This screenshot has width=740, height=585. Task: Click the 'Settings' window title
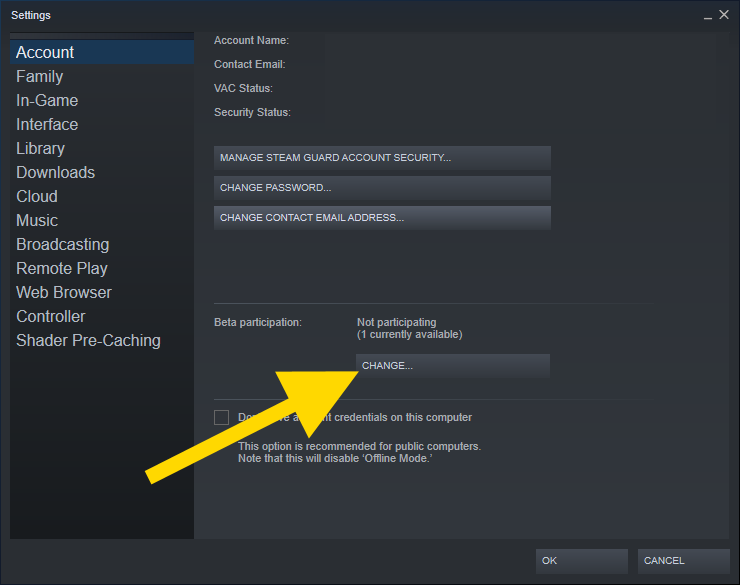pyautogui.click(x=31, y=16)
